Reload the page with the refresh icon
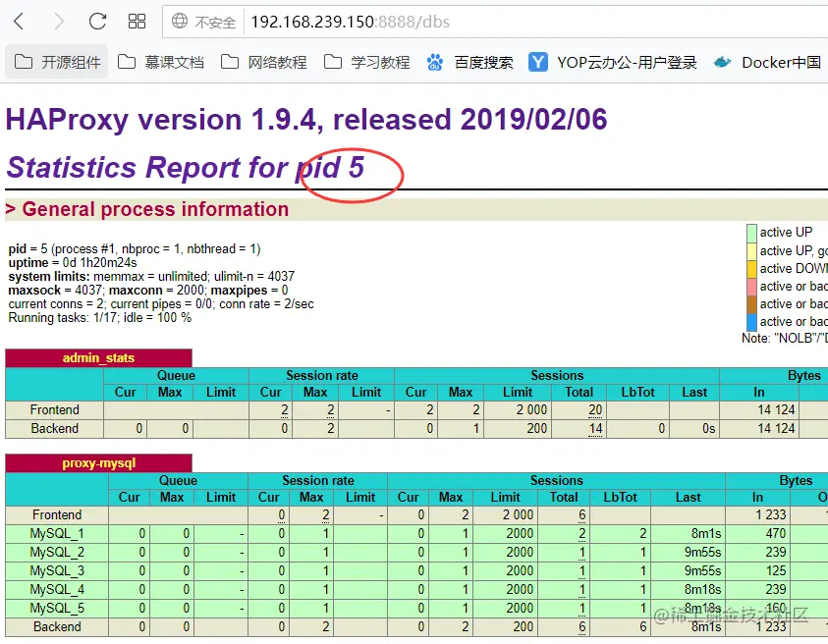828x644 pixels. (x=97, y=22)
